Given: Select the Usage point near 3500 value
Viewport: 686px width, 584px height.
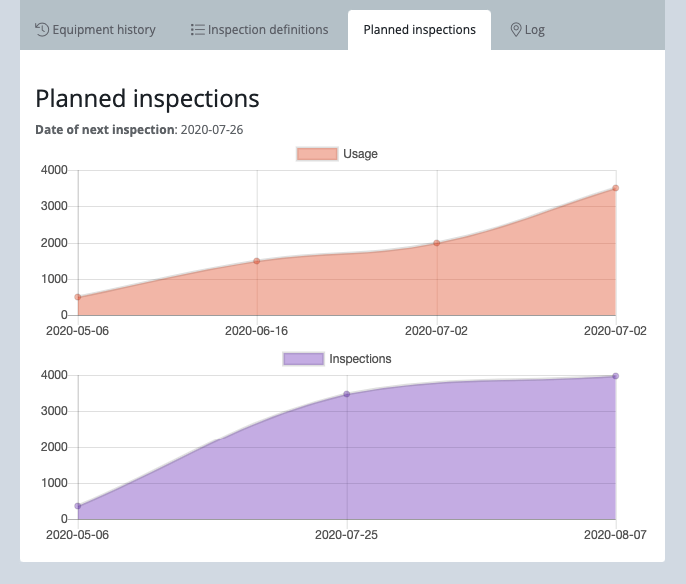Looking at the screenshot, I should (616, 188).
